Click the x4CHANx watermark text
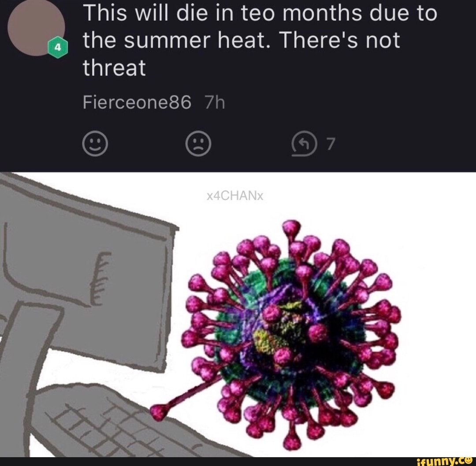 click(x=234, y=196)
